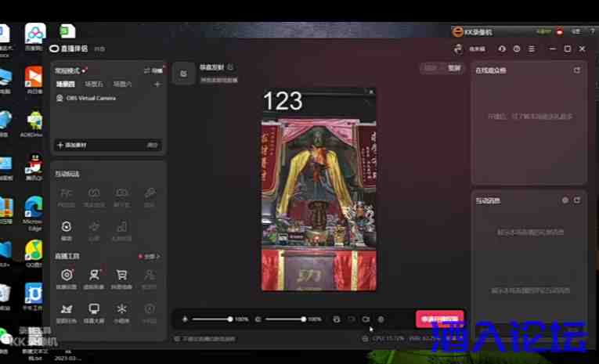Click the screenshot icon in bottom control bar
The height and width of the screenshot is (364, 599).
coord(336,319)
